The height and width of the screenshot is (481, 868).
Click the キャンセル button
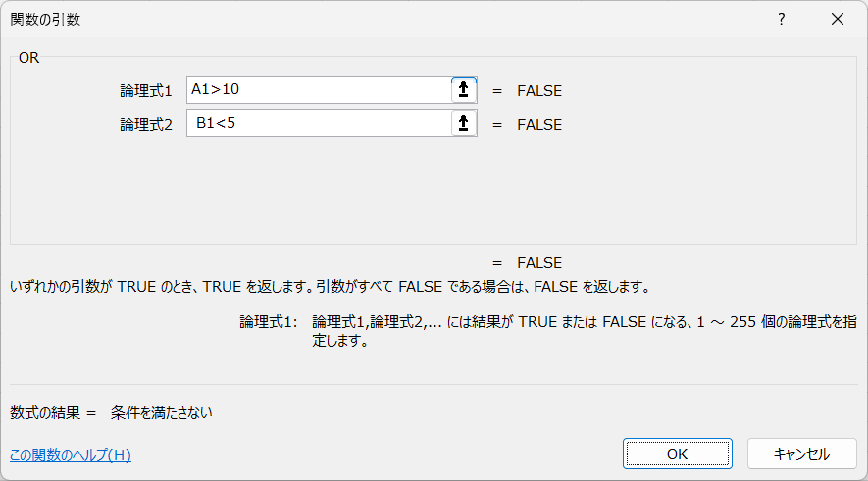pos(801,454)
